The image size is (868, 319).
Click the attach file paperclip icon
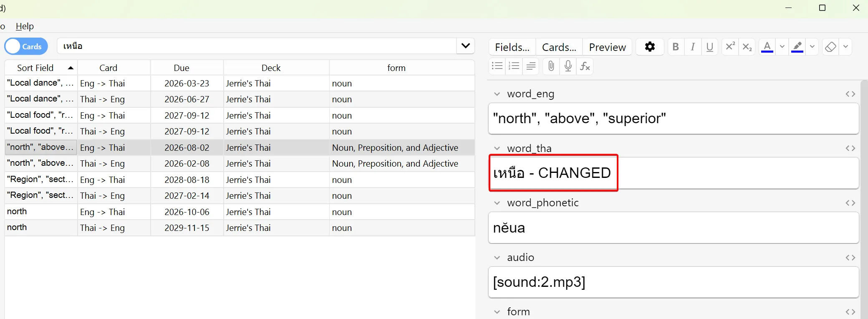pos(551,66)
